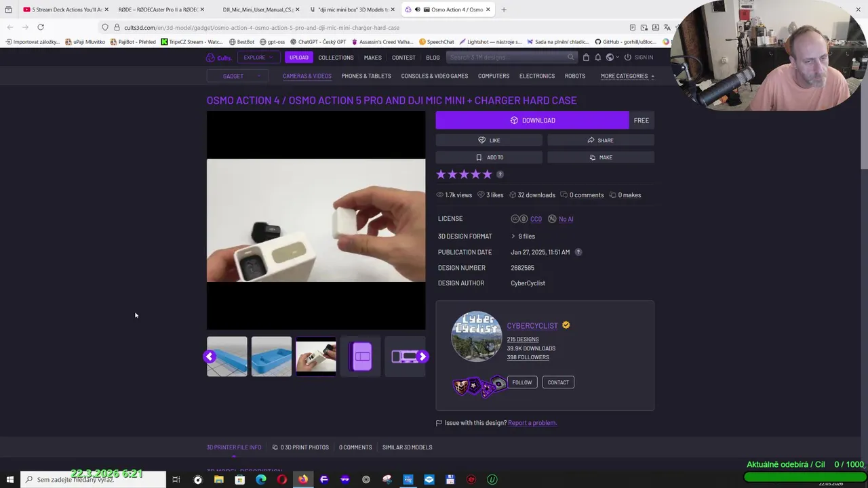Click the publication date help icon
The height and width of the screenshot is (488, 868).
[x=578, y=252]
